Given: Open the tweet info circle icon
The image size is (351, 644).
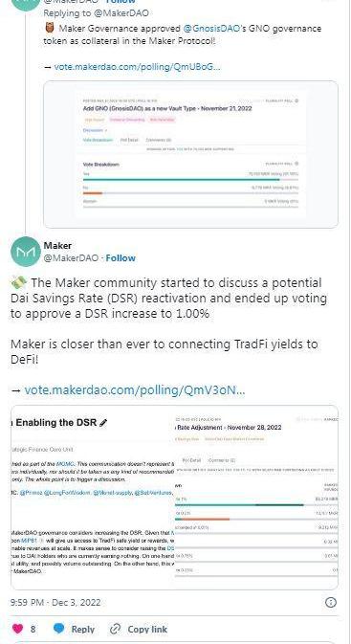Looking at the screenshot, I should (331, 603).
